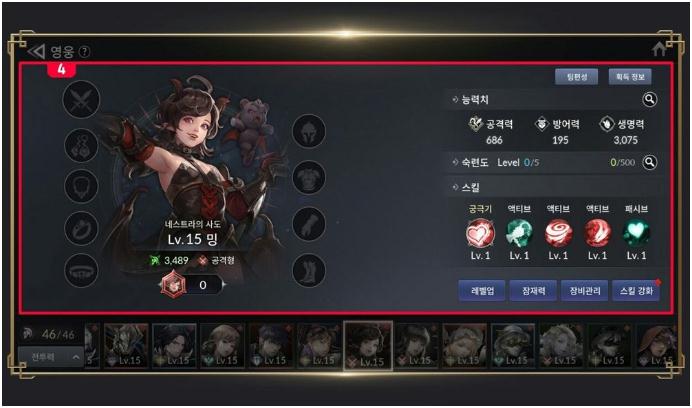The image size is (692, 408).
Task: Open the helmet equipment slot
Action: pos(309,131)
